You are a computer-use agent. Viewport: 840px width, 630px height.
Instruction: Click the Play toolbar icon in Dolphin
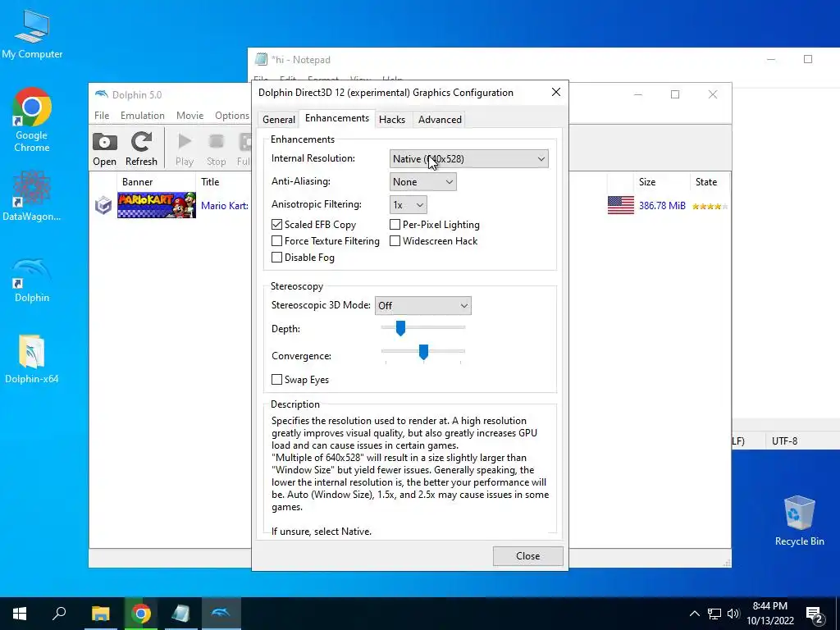click(x=185, y=149)
